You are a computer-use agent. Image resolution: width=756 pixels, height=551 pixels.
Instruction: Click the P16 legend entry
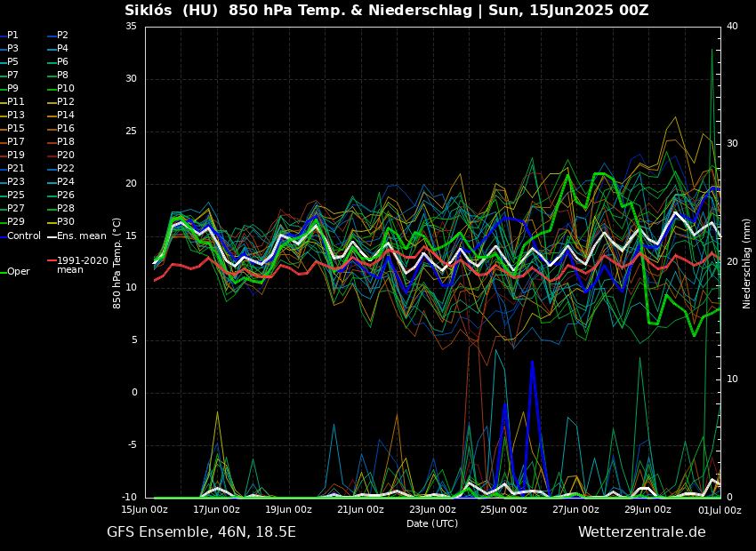click(66, 129)
